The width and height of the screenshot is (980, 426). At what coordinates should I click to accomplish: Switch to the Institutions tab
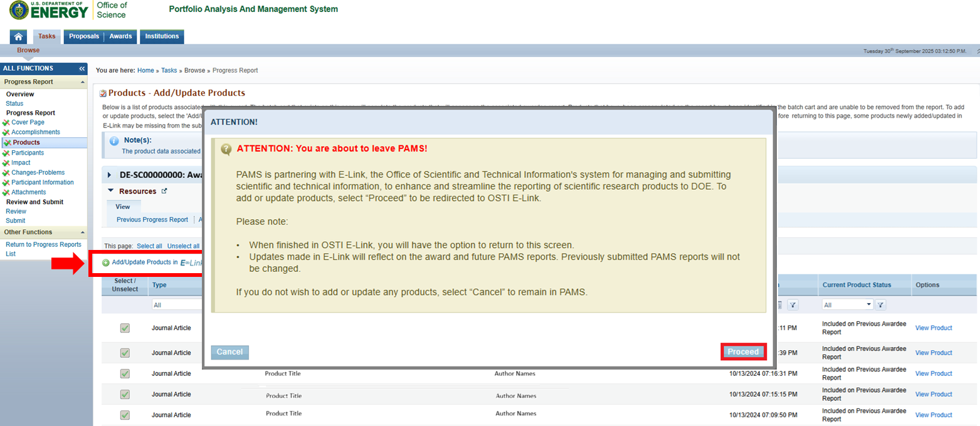[x=162, y=36]
